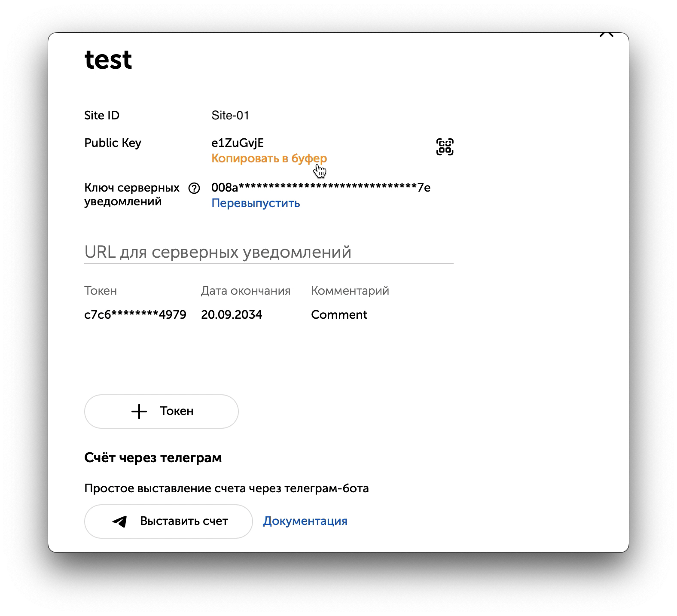Click the QR code icon beside Public Key
Viewport: 677px width, 616px height.
click(x=445, y=147)
